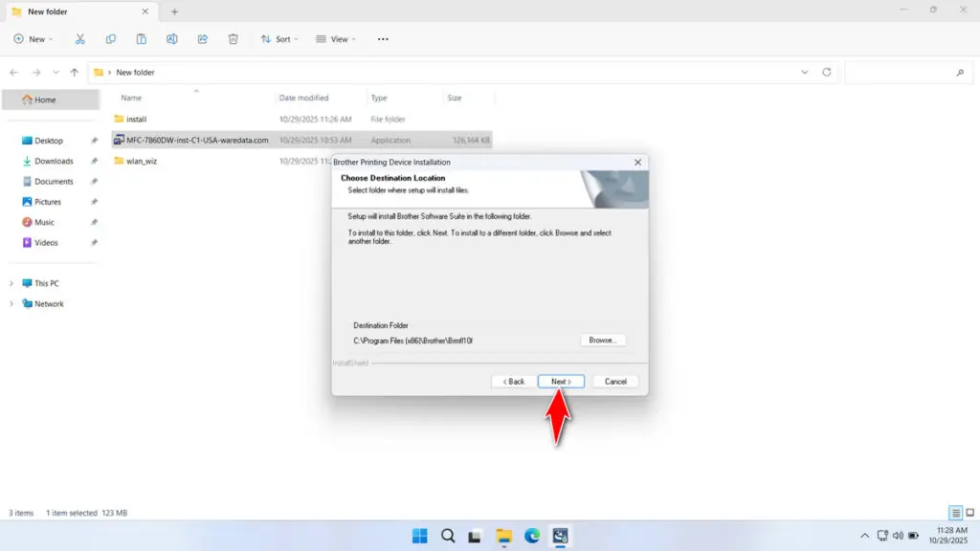Copy the selected item via toolbar icon
Viewport: 980px width, 551px height.
pyautogui.click(x=111, y=38)
